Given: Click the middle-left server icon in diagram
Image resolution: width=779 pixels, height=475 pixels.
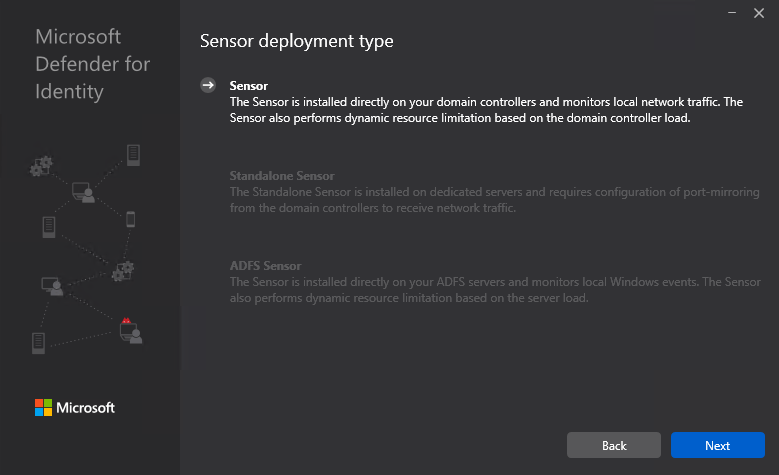Looking at the screenshot, I should click(x=48, y=226).
